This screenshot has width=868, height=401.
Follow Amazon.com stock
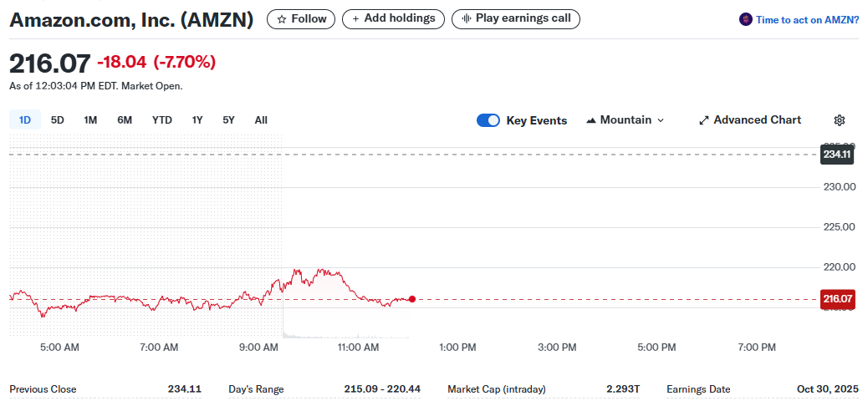(301, 19)
